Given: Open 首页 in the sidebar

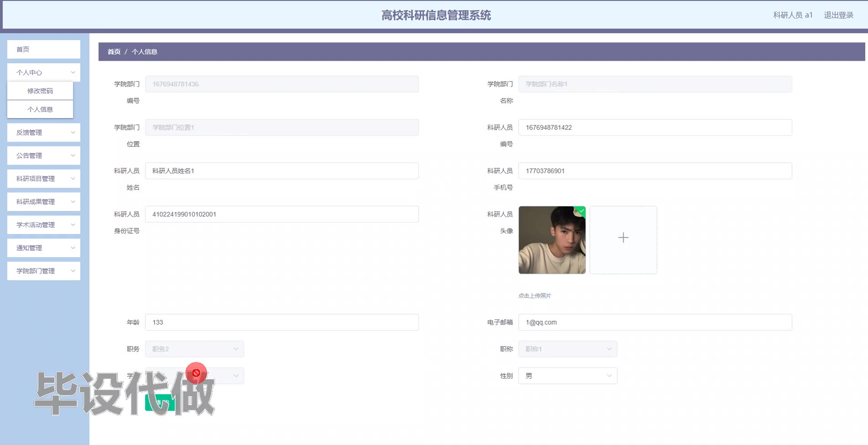Looking at the screenshot, I should click(x=44, y=49).
